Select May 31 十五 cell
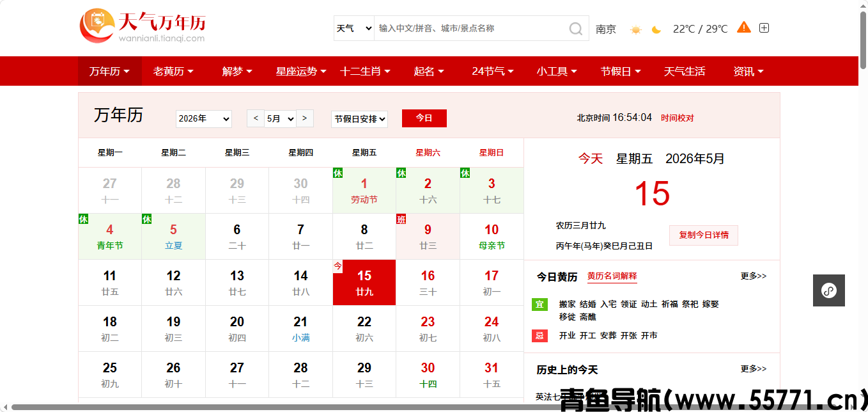Viewport: 868px width, 412px height. tap(492, 375)
